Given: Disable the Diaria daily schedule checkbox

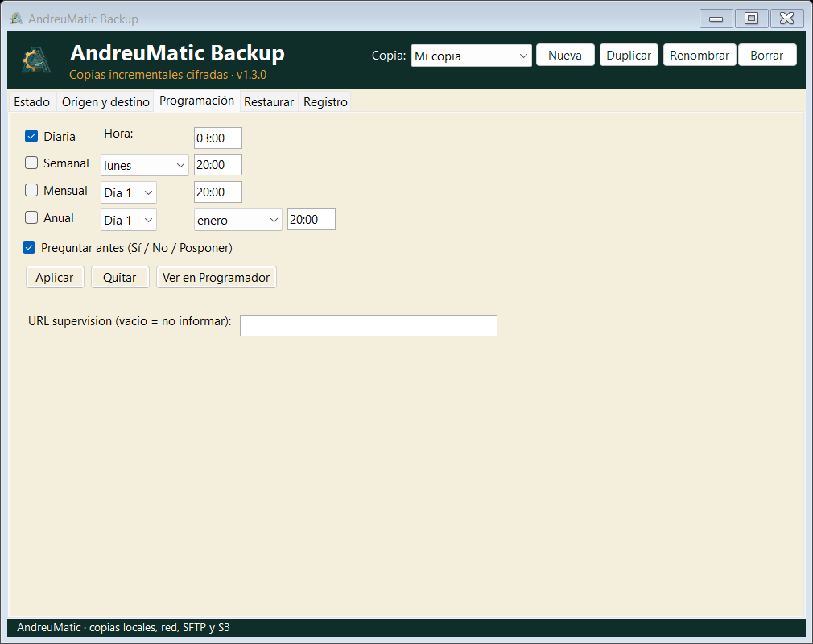Looking at the screenshot, I should point(31,136).
